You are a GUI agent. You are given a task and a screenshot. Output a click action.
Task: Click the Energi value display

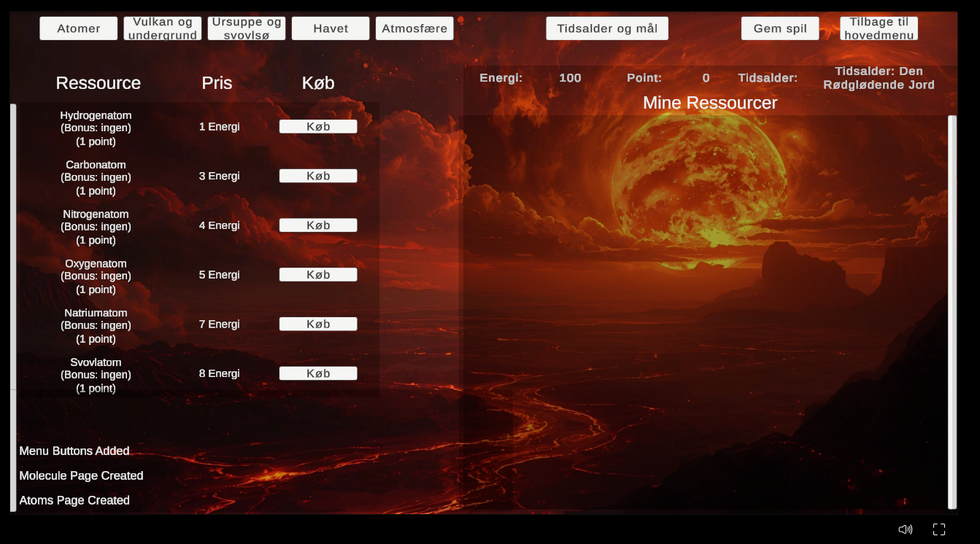[x=570, y=78]
